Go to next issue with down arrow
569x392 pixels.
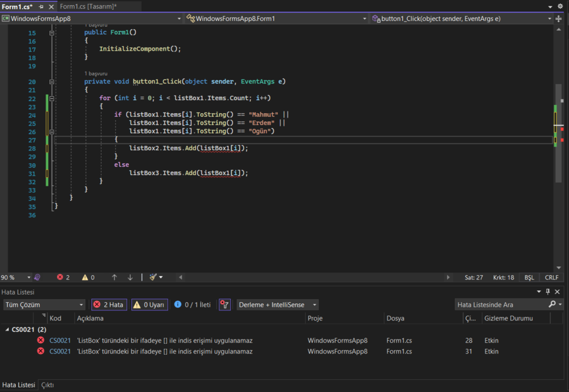(x=130, y=278)
